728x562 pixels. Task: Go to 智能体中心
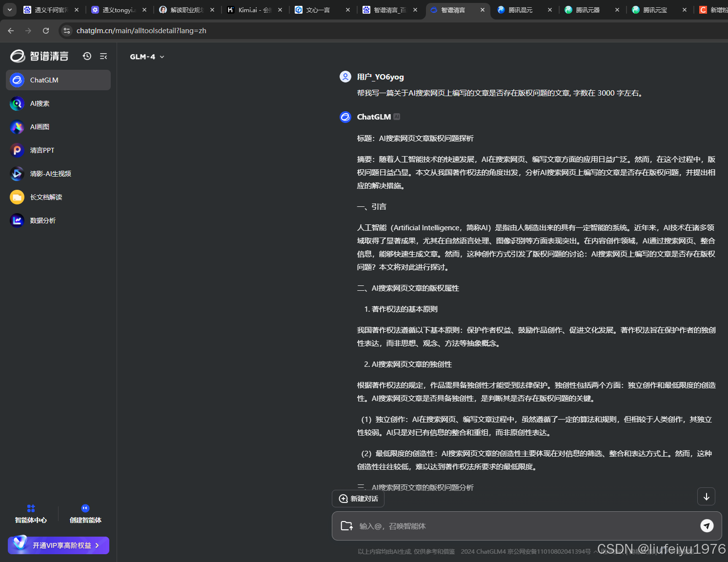(x=31, y=514)
